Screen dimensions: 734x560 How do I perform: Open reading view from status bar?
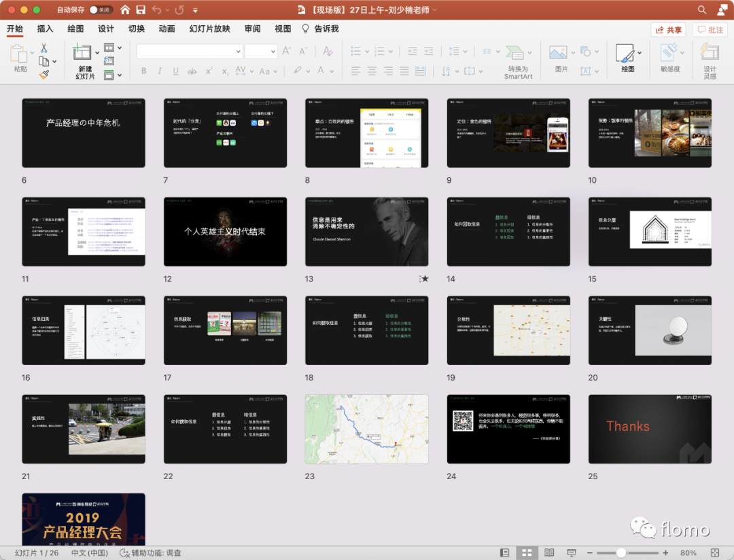point(550,553)
